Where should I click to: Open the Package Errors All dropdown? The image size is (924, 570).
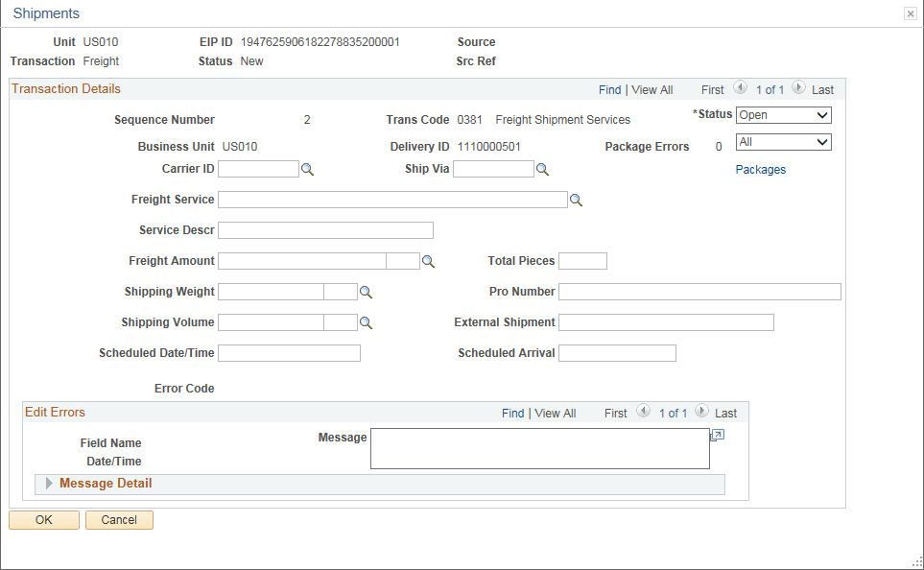click(783, 141)
